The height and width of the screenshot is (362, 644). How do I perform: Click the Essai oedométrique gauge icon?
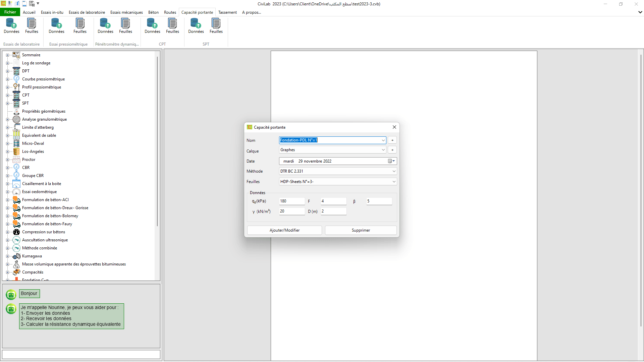(16, 192)
